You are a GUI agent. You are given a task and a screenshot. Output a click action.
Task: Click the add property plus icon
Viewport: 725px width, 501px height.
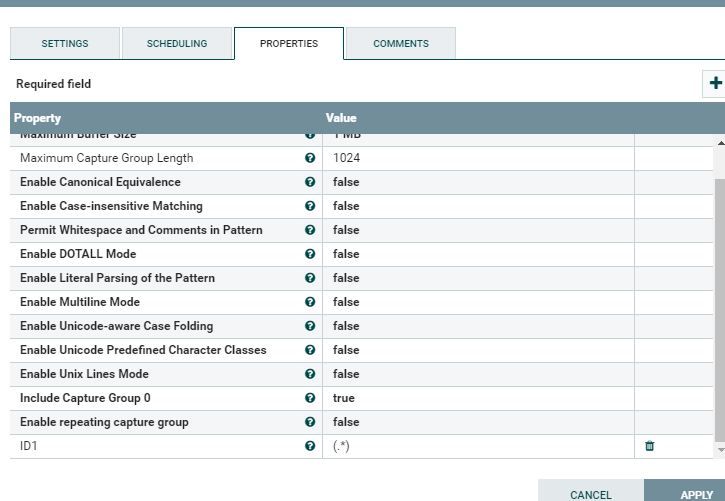(x=715, y=84)
